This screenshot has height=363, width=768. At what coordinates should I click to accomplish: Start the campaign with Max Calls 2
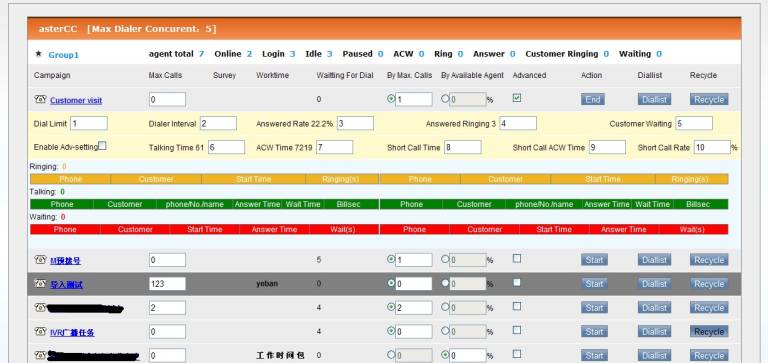tap(595, 308)
